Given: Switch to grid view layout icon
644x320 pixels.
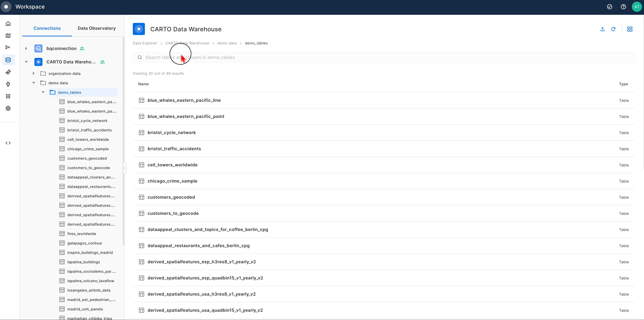Looking at the screenshot, I should 630,29.
